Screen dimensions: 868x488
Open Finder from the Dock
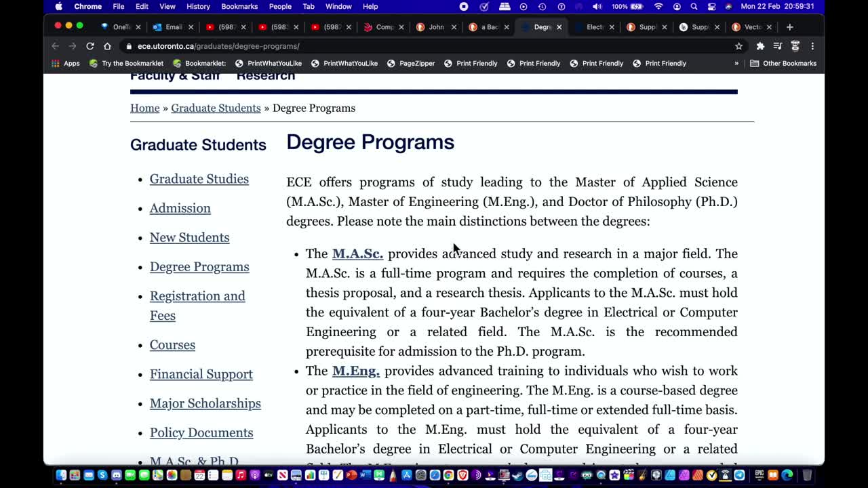[61, 475]
